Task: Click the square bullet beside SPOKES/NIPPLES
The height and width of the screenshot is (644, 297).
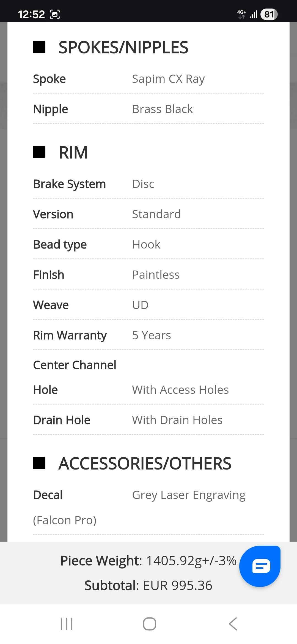Action: pos(39,47)
